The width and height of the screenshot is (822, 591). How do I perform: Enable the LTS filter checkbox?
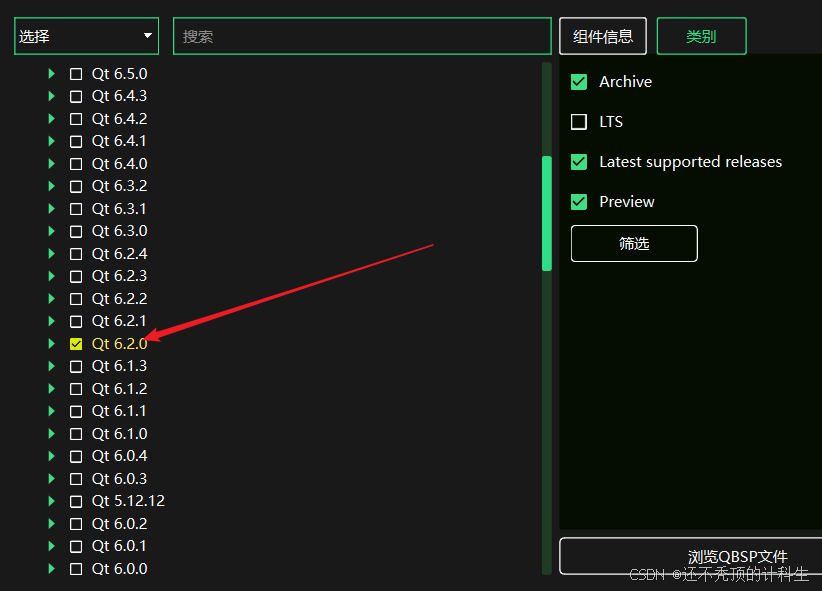[579, 122]
